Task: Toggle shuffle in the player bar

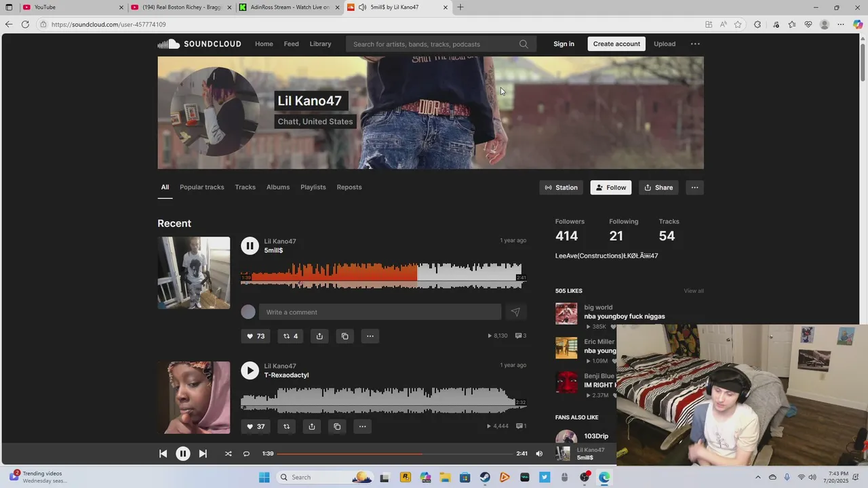Action: (x=228, y=454)
